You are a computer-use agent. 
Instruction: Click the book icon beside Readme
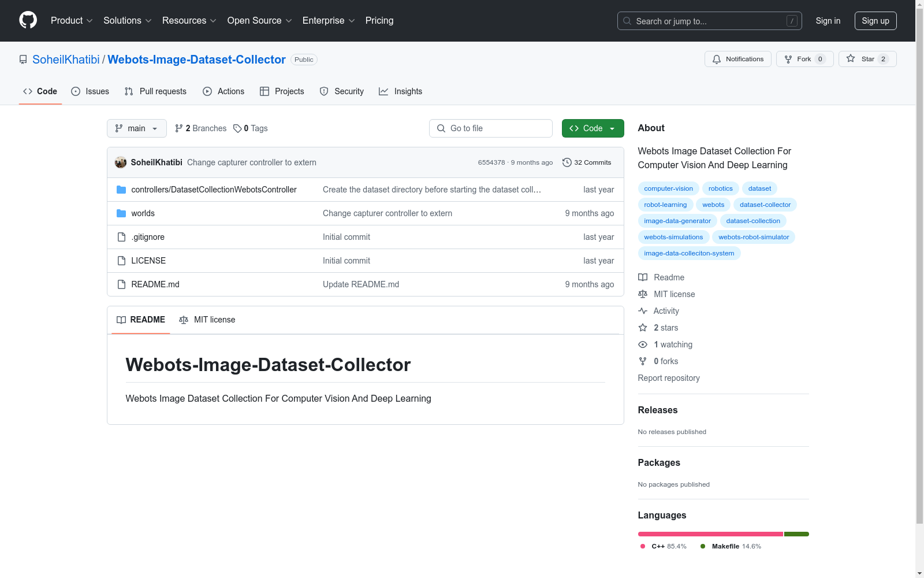click(x=643, y=277)
